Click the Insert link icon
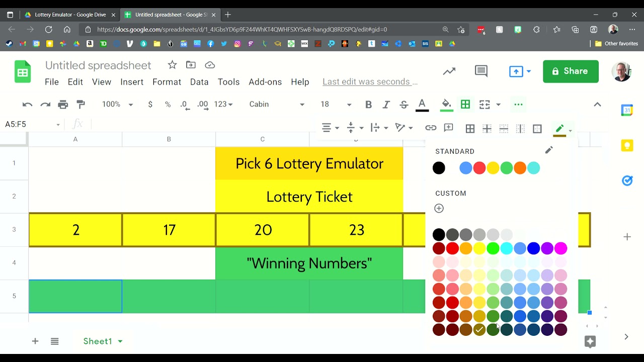Screen dimensions: 644x362 pos(431,128)
